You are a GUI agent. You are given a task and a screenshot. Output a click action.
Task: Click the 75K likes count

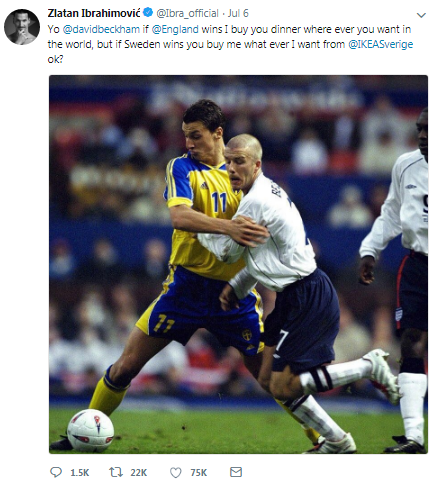(199, 473)
